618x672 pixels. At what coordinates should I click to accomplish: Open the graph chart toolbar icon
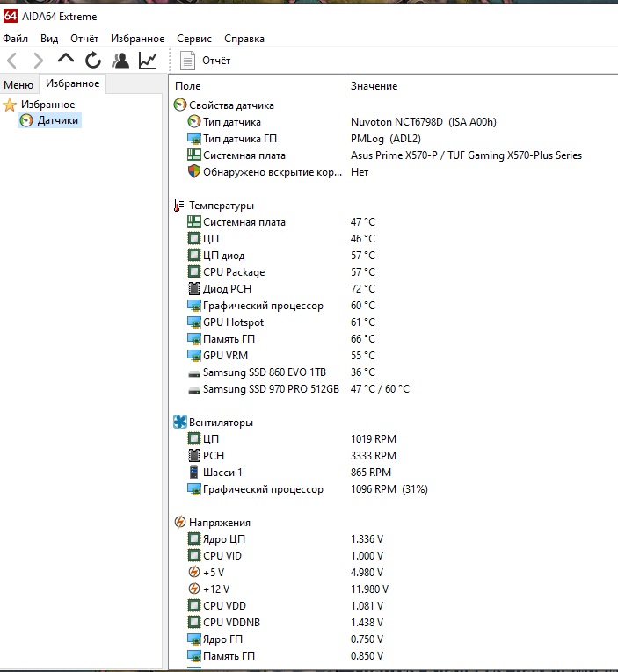point(148,61)
